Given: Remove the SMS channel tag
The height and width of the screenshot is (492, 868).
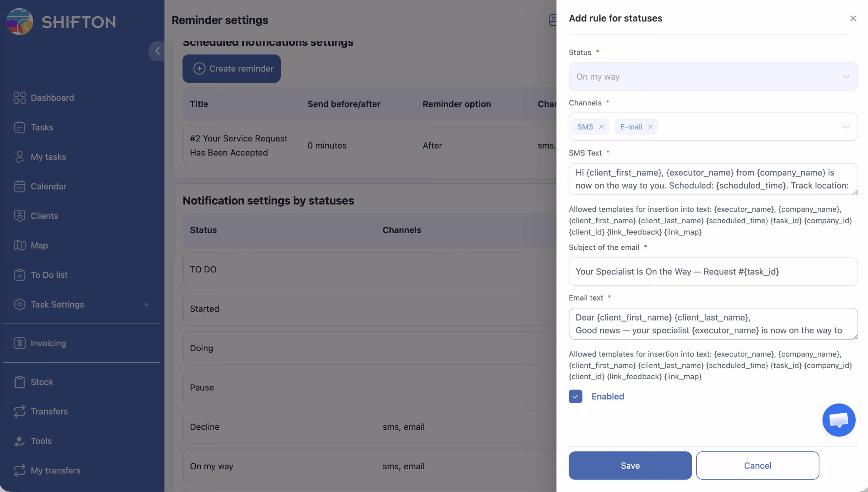Looking at the screenshot, I should [601, 127].
